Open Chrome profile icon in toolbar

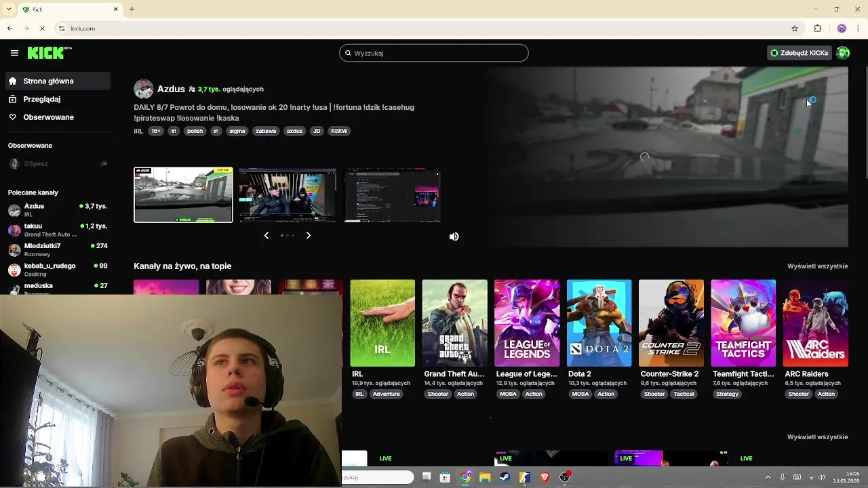tap(842, 28)
